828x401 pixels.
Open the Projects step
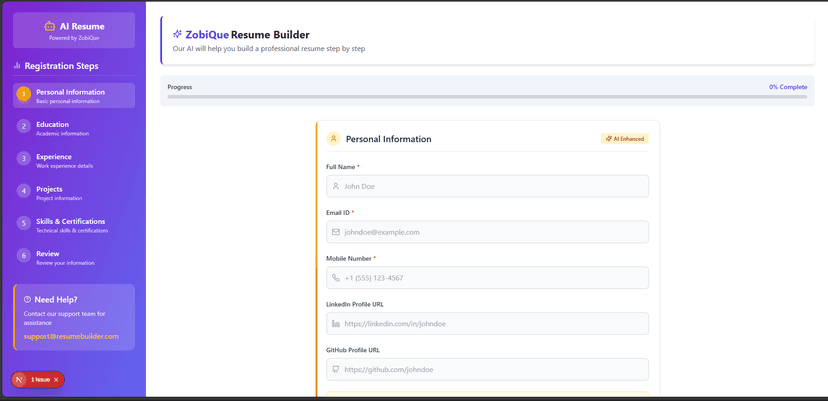[74, 192]
